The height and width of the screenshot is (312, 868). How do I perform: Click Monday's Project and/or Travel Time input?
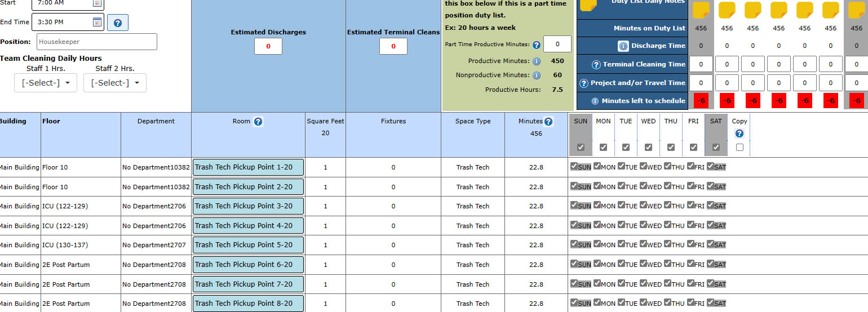pos(727,83)
